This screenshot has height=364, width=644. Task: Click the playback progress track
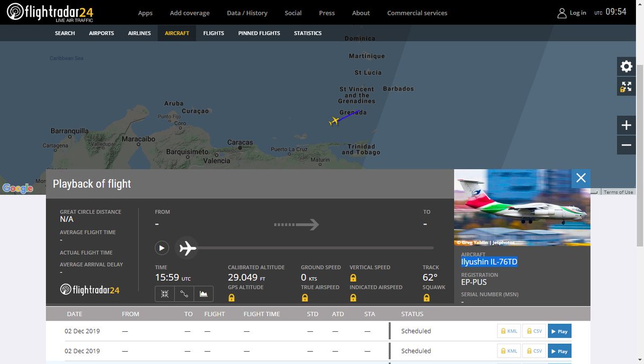coord(315,248)
